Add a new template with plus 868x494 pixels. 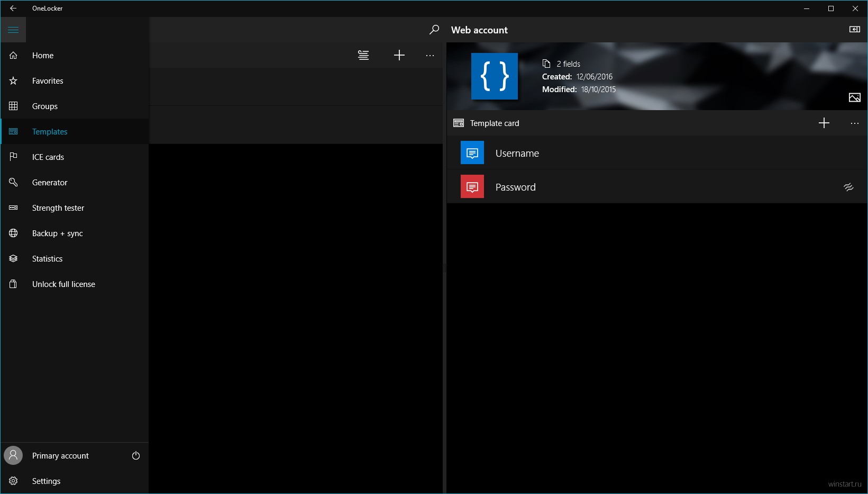click(399, 55)
